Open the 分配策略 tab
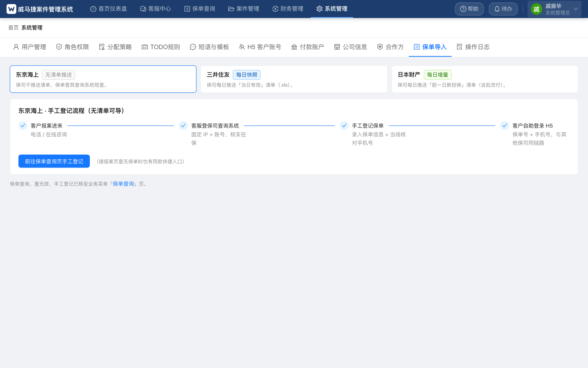Image resolution: width=588 pixels, height=368 pixels. coord(115,47)
